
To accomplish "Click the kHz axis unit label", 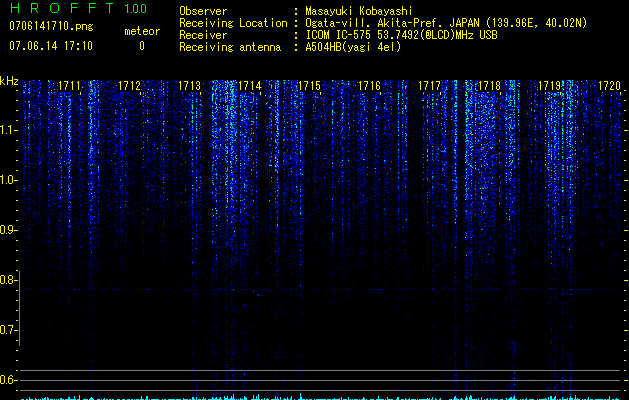I will (9, 81).
